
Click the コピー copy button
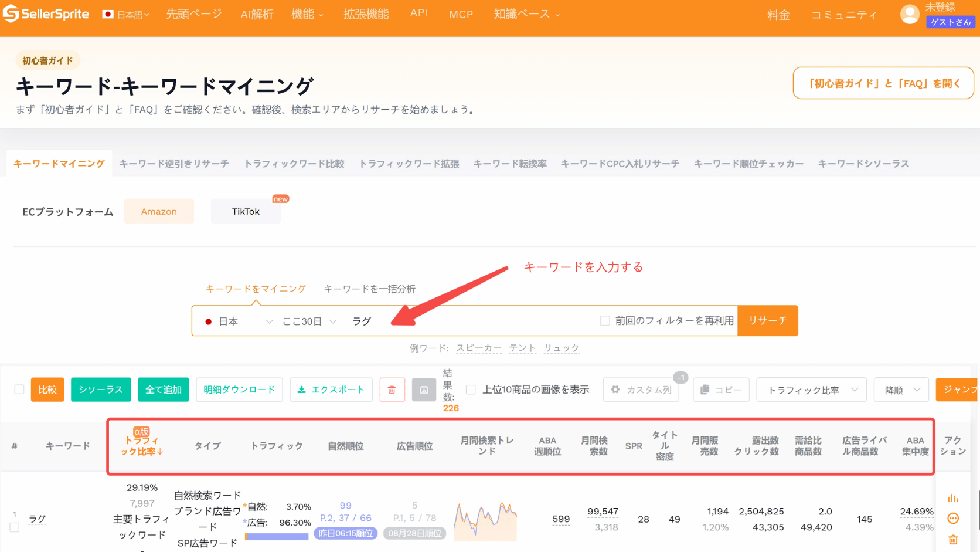721,390
